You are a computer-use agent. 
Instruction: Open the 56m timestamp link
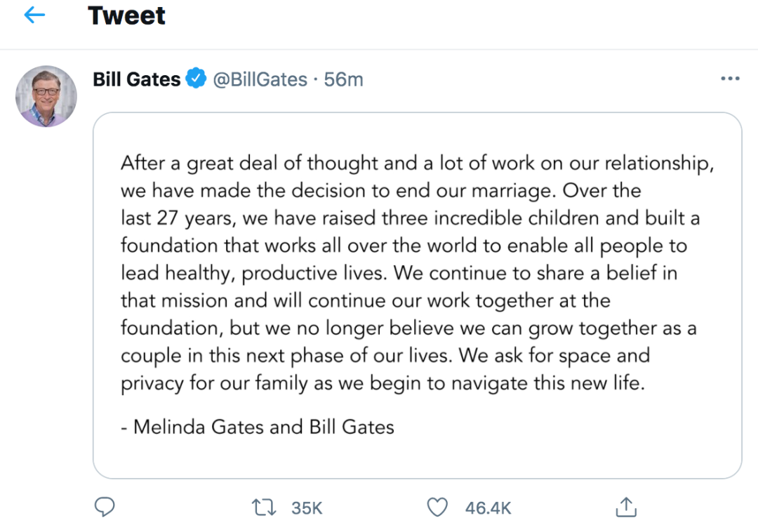[343, 79]
